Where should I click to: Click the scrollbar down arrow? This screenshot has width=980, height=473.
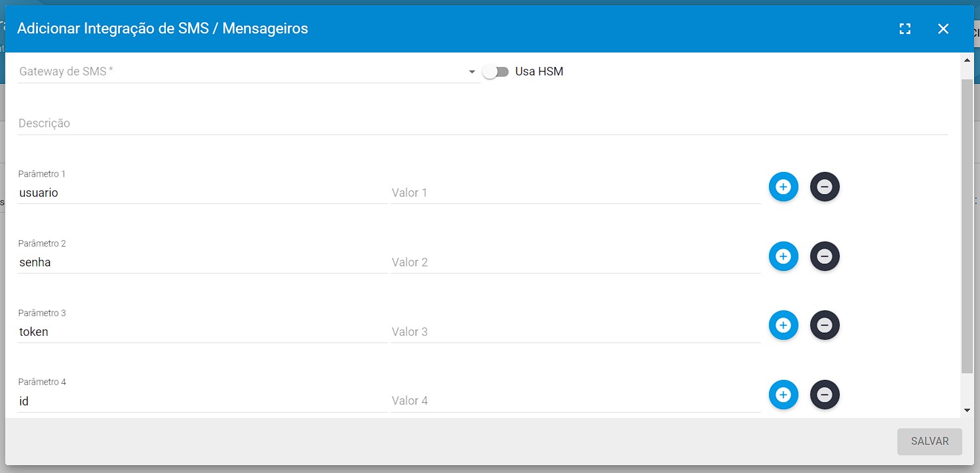[967, 411]
